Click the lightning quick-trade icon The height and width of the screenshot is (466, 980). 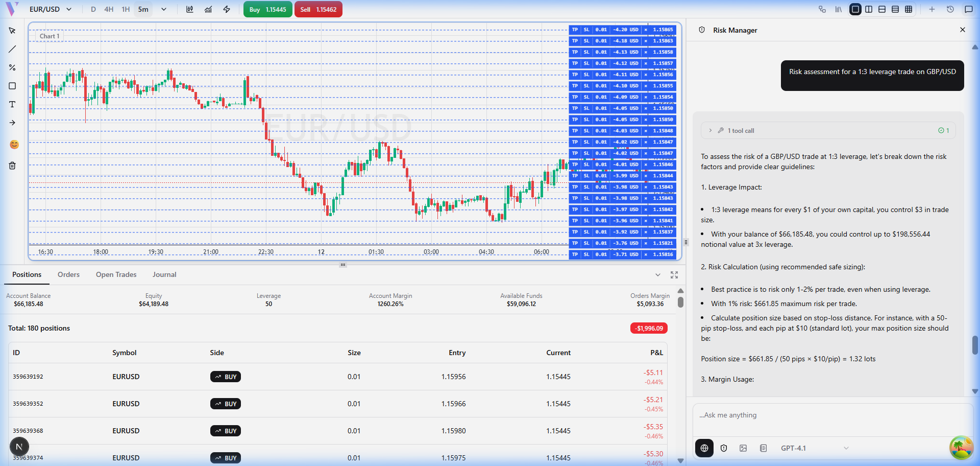[227, 9]
